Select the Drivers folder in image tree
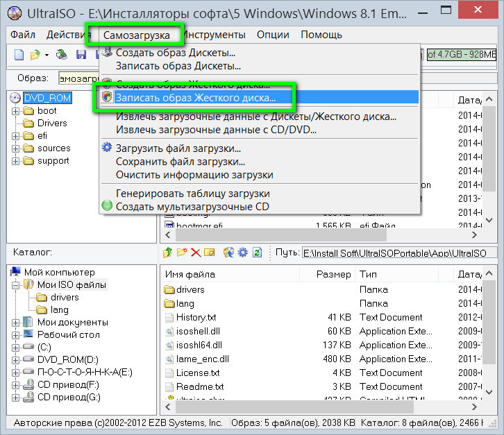Viewport: 504px width, 435px height. tap(52, 123)
